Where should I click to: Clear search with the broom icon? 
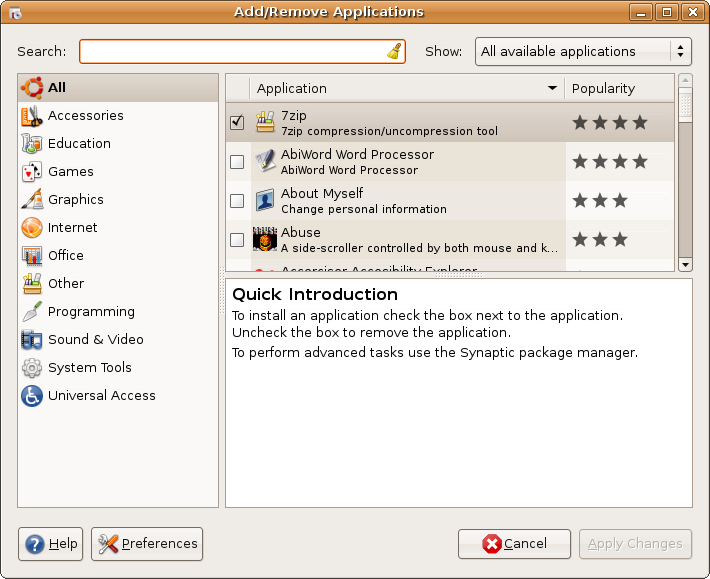[x=394, y=51]
